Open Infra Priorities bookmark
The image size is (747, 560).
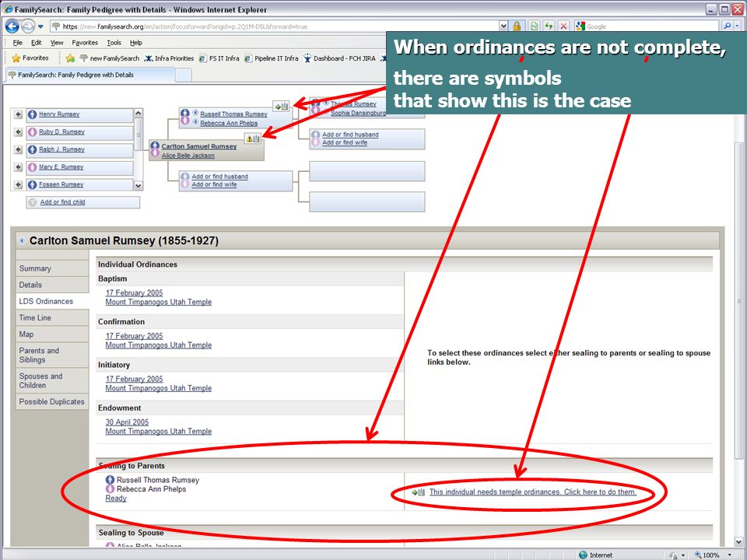click(169, 58)
